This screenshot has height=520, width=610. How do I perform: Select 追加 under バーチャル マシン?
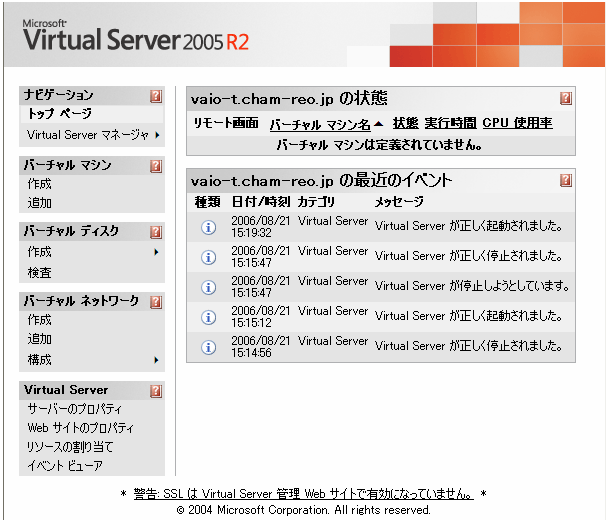[39, 203]
